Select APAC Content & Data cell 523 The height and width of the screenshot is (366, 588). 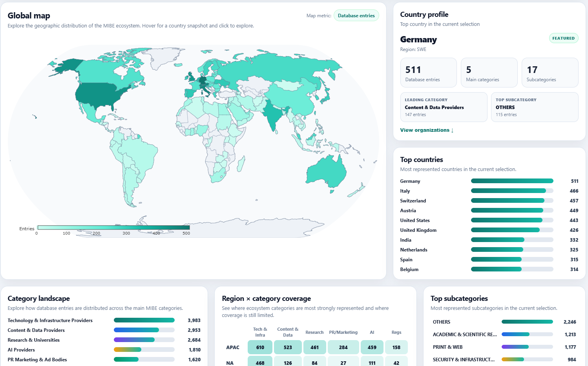288,347
